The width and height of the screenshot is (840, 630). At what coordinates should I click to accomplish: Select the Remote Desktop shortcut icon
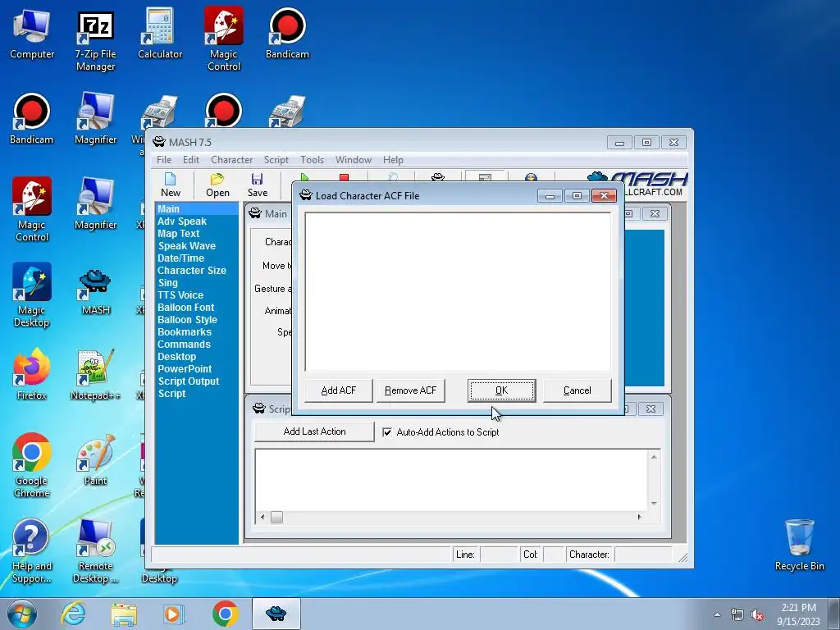95,550
